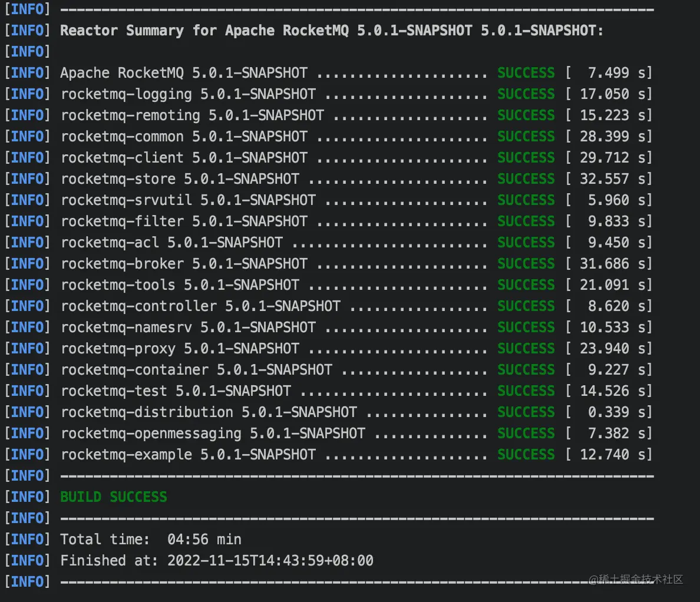
Task: Click the rocketmq-broker 5.0.1-SNAPSHOT module name
Action: (184, 264)
